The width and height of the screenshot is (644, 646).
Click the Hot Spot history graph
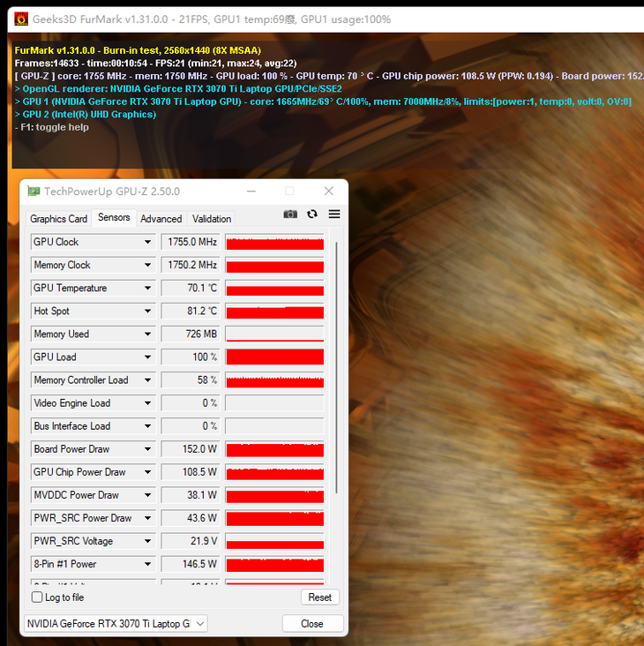coord(274,311)
